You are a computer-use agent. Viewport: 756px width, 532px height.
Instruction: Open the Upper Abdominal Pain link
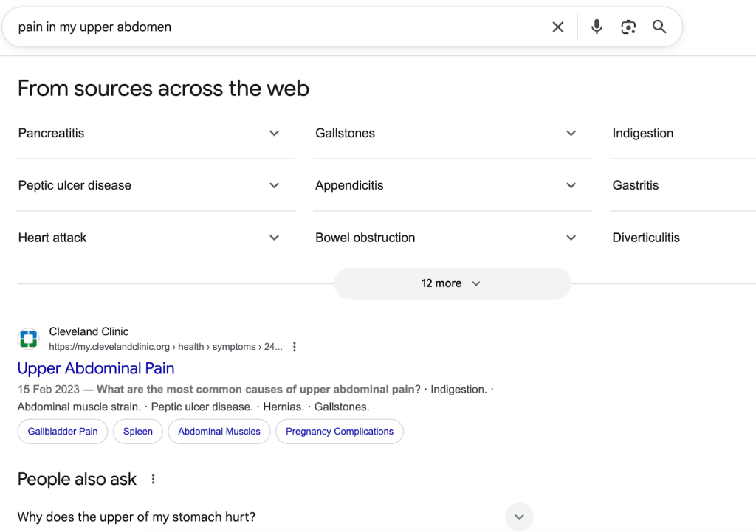96,368
